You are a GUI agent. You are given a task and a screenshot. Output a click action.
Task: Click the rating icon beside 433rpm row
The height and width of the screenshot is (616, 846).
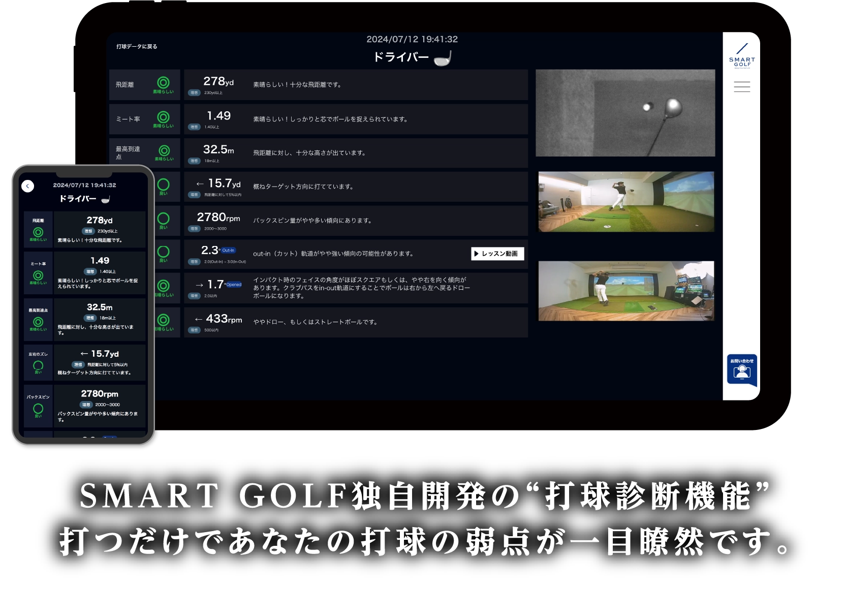[163, 320]
